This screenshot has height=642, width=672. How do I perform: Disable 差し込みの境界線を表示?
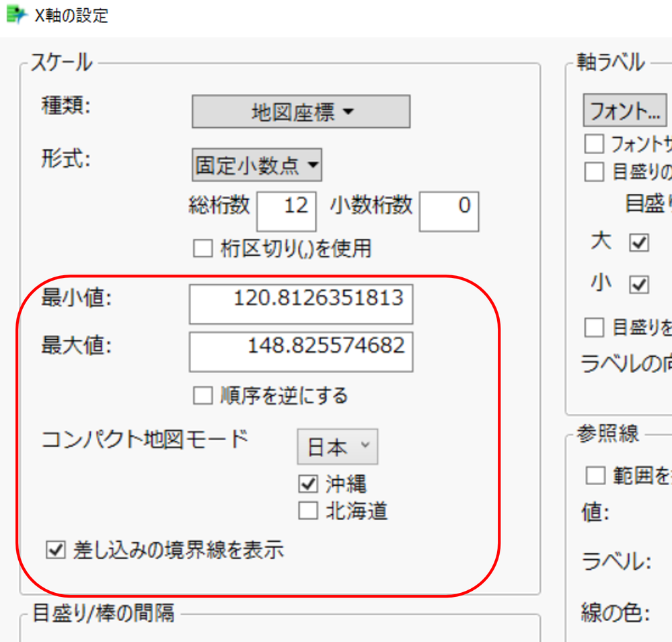57,549
